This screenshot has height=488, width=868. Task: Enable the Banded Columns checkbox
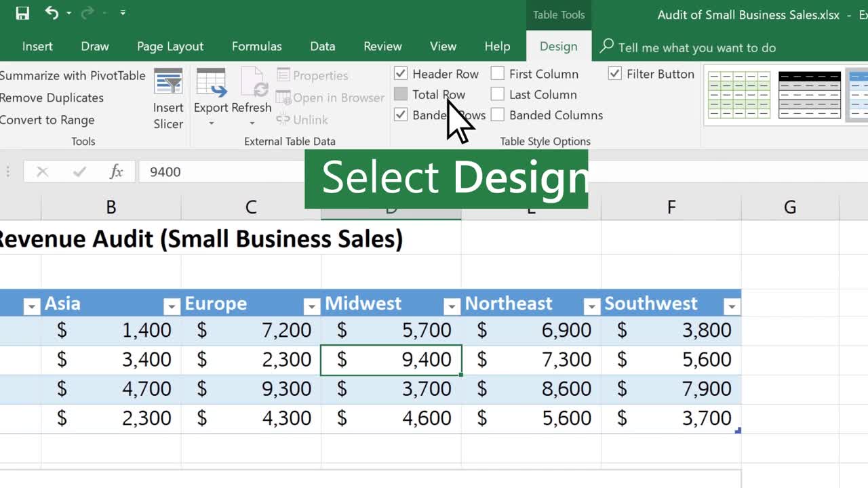pos(498,115)
